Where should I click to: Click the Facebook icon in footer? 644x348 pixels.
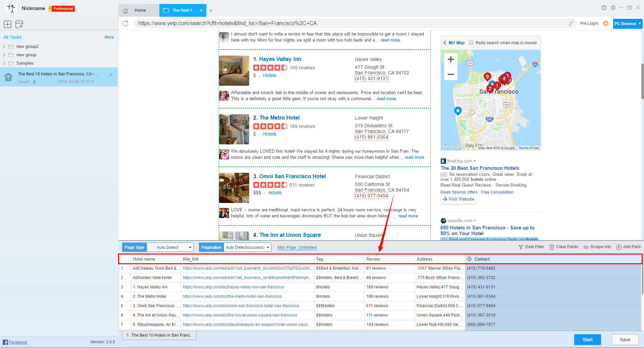pos(5,342)
